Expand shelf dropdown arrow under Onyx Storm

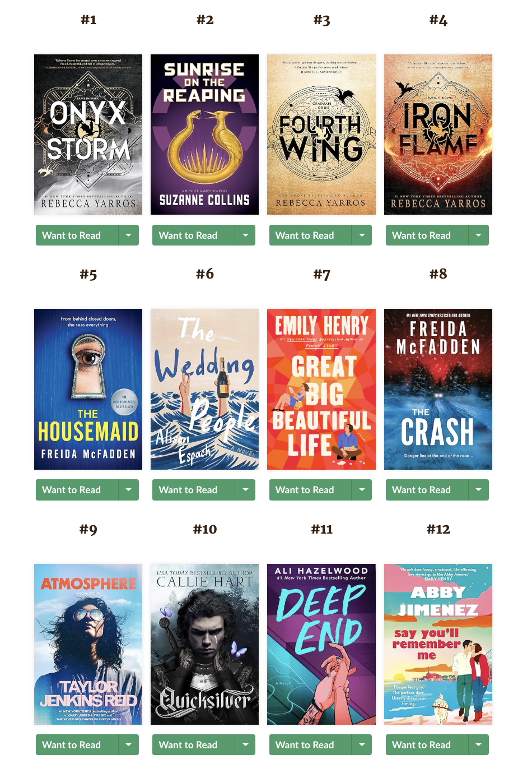(129, 235)
